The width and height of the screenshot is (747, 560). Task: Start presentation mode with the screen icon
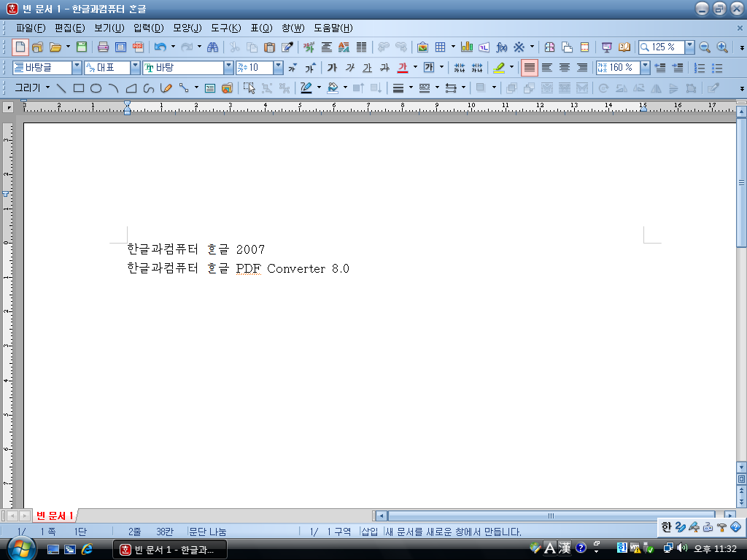tap(606, 47)
